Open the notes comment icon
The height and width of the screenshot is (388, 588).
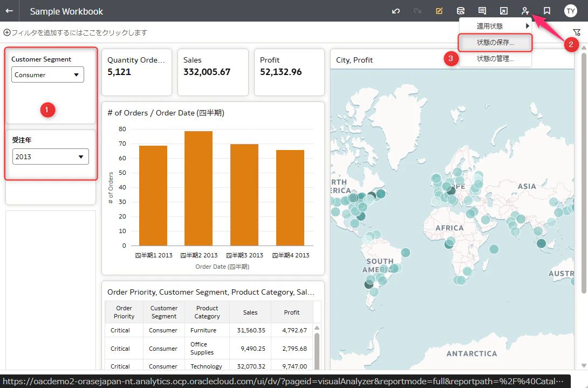click(482, 11)
